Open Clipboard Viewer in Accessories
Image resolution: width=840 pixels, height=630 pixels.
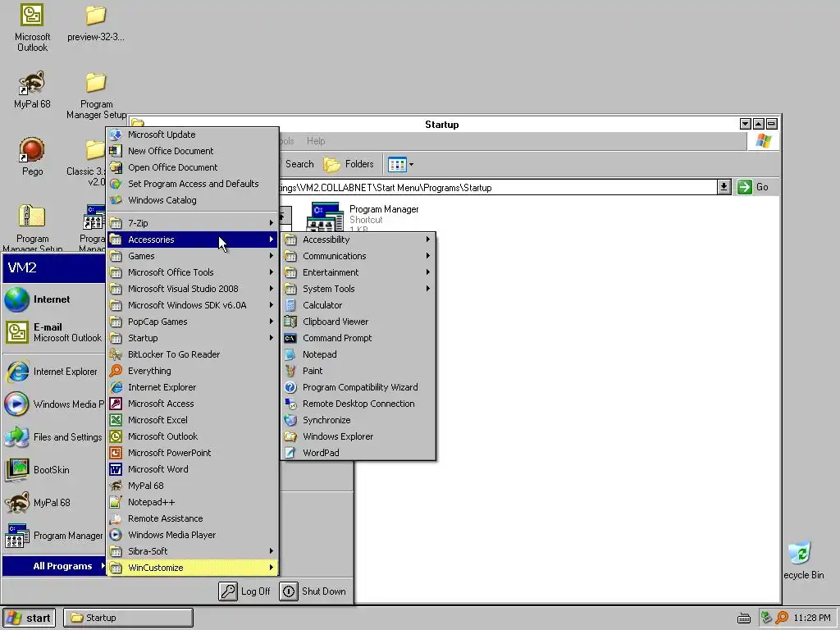tap(358, 322)
